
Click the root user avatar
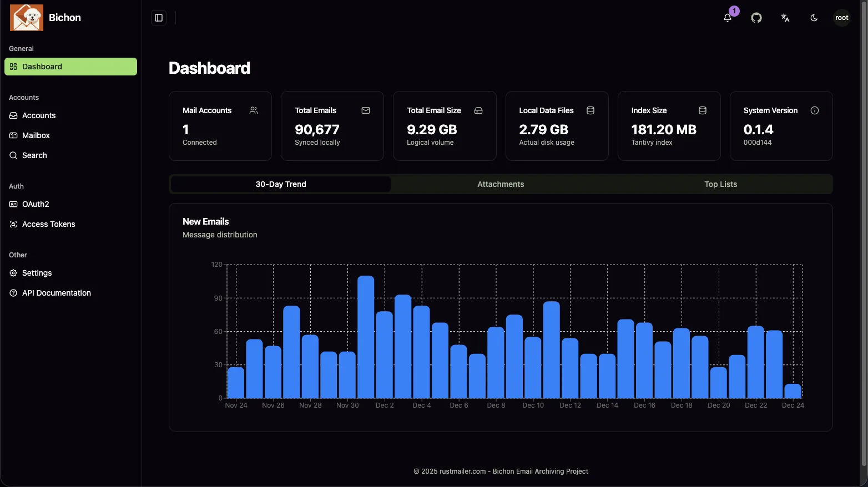pos(841,17)
